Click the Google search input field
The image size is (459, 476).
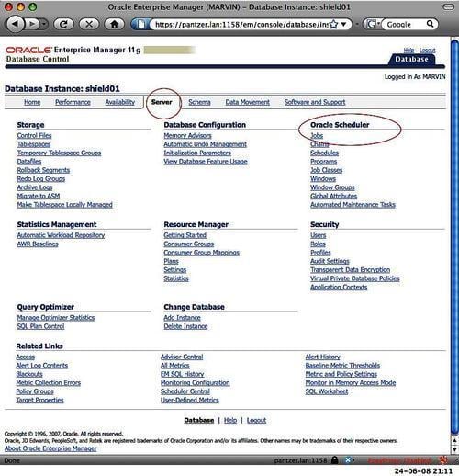pos(405,25)
